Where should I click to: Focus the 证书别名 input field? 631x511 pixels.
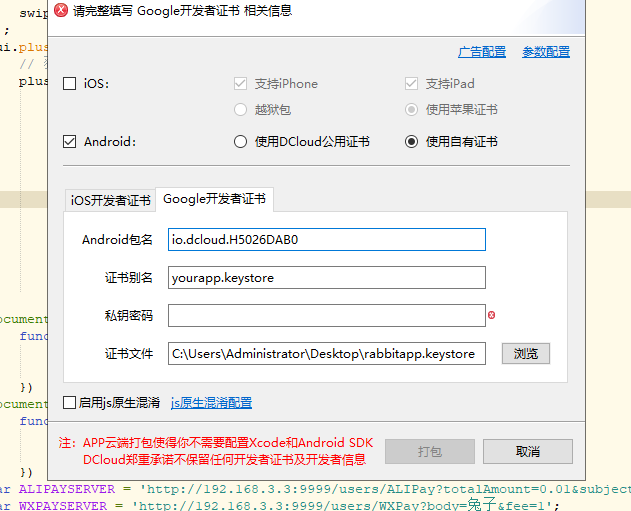point(327,278)
